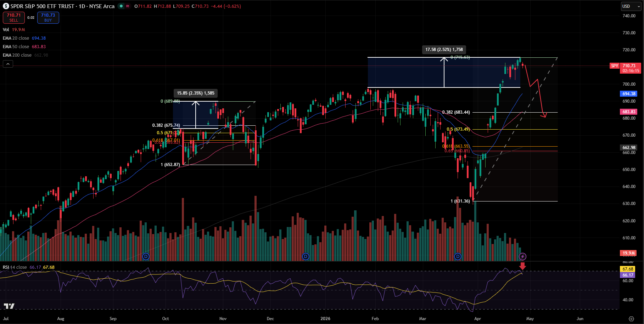The height and width of the screenshot is (324, 644).
Task: Click the Sep label on time axis
Action: pyautogui.click(x=113, y=319)
